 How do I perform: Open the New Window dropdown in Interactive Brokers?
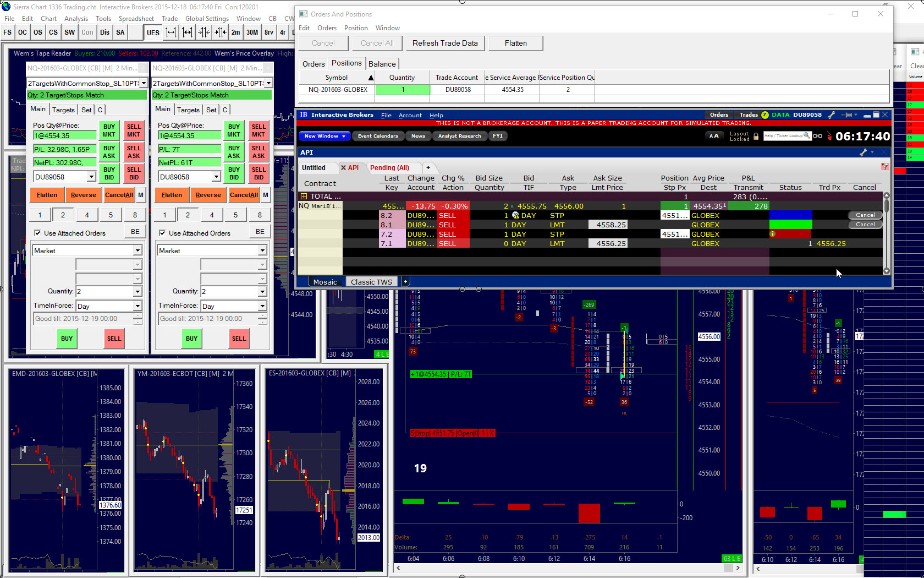324,136
